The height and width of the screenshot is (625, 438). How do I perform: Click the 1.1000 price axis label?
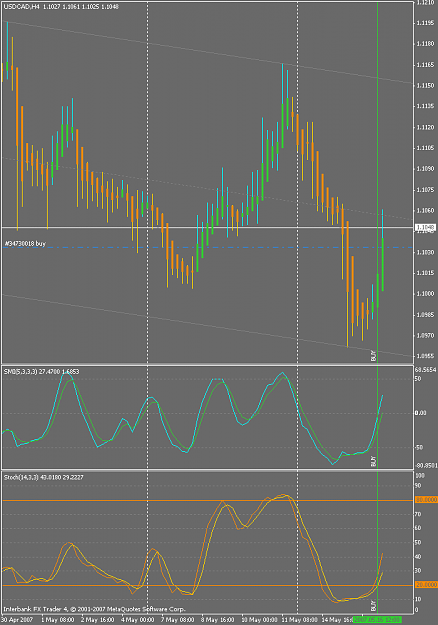pos(425,294)
